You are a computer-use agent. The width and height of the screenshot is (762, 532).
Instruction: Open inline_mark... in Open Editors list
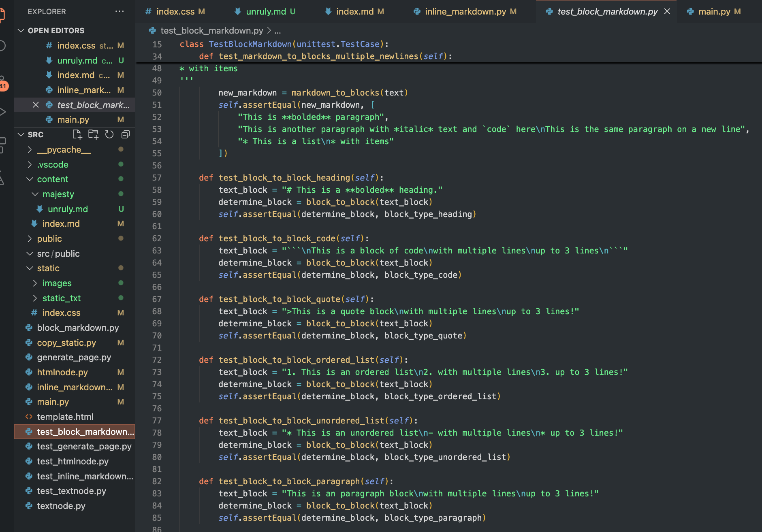pyautogui.click(x=75, y=90)
